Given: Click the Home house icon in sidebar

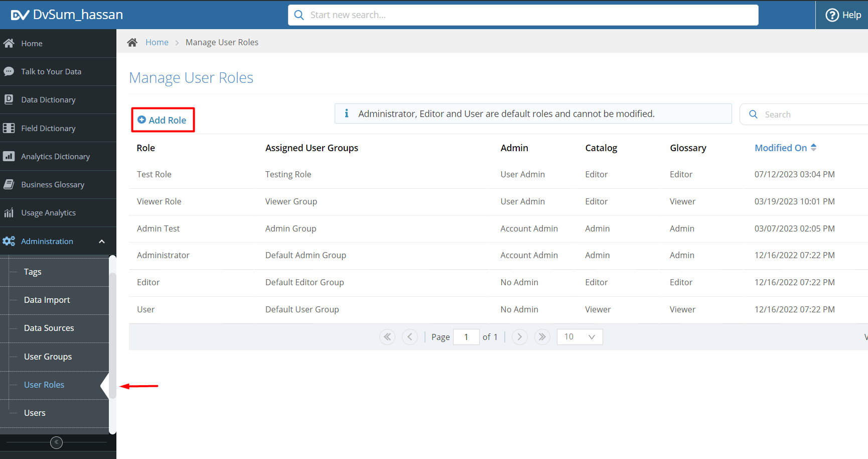Looking at the screenshot, I should click(x=9, y=43).
